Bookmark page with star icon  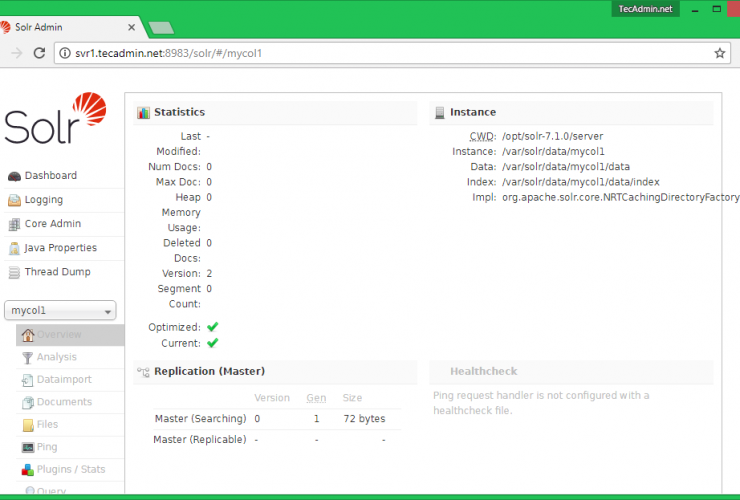click(x=719, y=53)
